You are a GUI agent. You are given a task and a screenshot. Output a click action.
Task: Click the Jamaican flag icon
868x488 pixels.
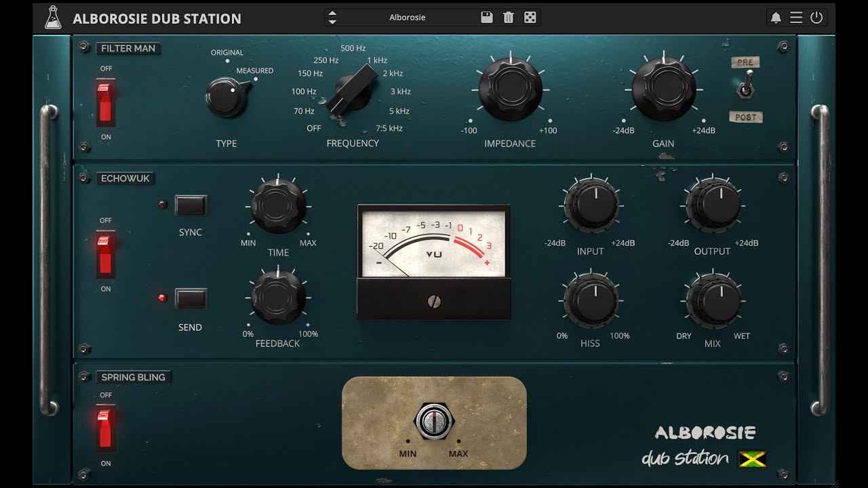[752, 459]
